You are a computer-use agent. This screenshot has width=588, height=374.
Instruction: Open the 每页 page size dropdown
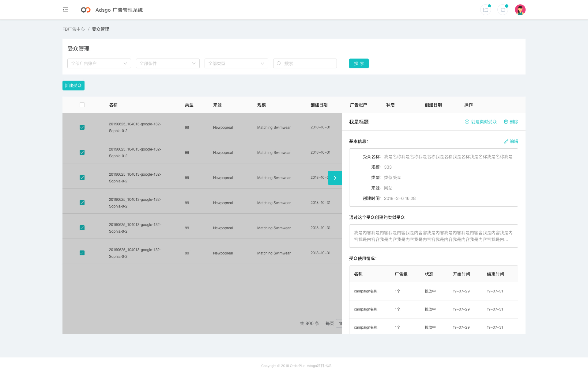point(339,323)
